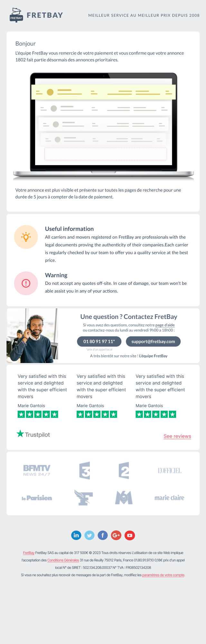Follow the See reviews link
The height and width of the screenshot is (644, 206).
click(x=177, y=436)
